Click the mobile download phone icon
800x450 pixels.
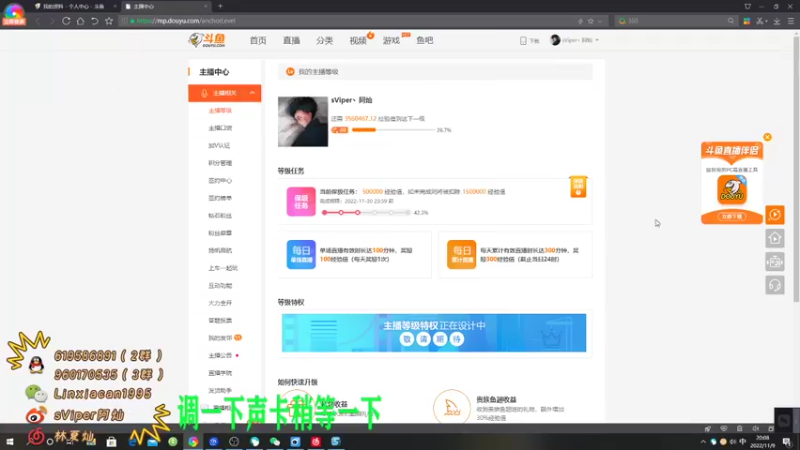click(x=523, y=40)
